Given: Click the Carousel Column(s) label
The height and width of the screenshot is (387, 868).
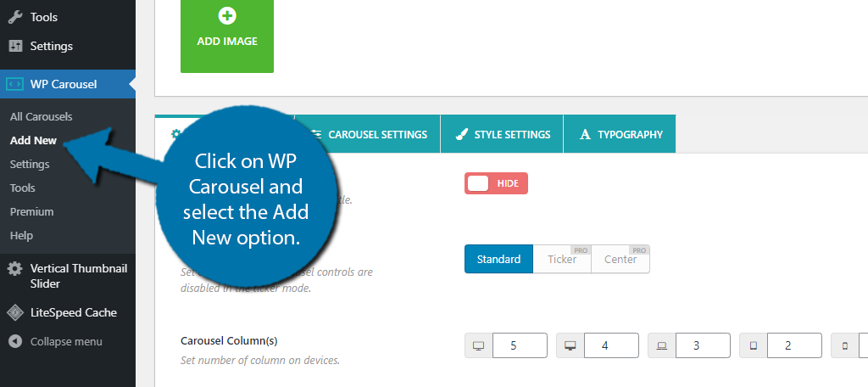Looking at the screenshot, I should 229,340.
